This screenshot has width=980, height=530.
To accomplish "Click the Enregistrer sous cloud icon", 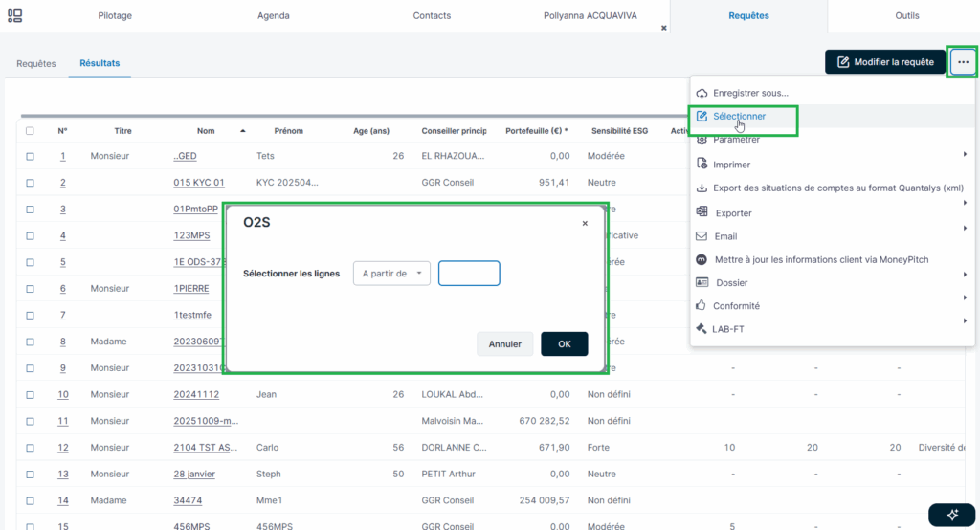I will 702,93.
